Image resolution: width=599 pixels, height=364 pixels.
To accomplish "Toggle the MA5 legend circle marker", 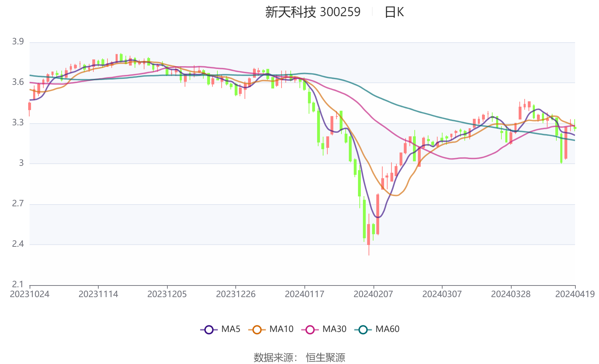I will point(209,330).
